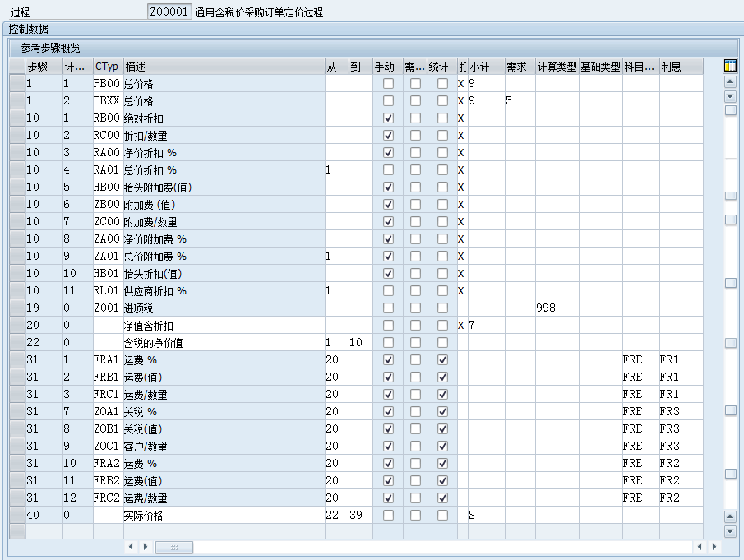Screen dimensions: 744x560
Task: Click description cell 供应商折扣 %
Action: [x=224, y=290]
